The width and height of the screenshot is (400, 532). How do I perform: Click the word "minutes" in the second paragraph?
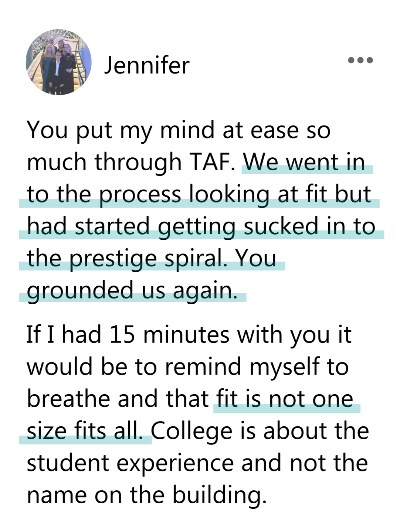pyautogui.click(x=186, y=335)
